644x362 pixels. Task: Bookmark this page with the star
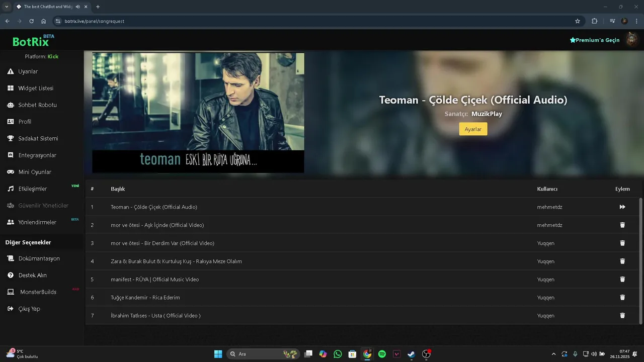[578, 21]
